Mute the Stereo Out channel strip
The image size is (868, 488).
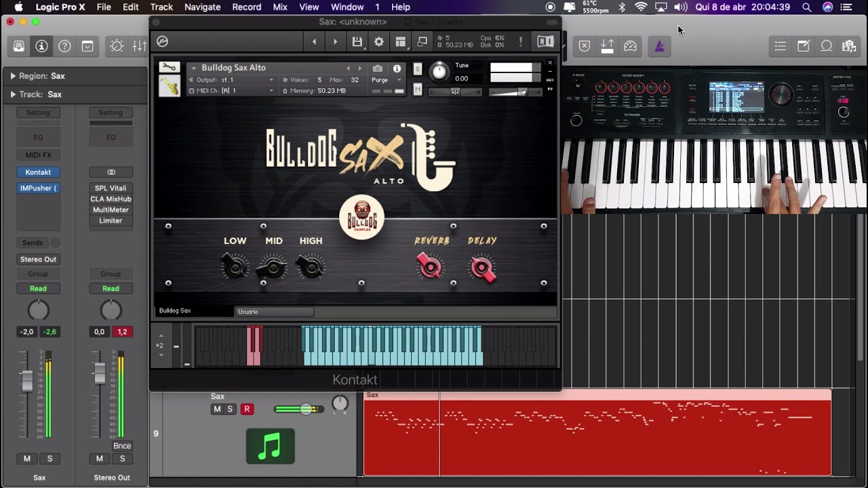click(x=100, y=459)
